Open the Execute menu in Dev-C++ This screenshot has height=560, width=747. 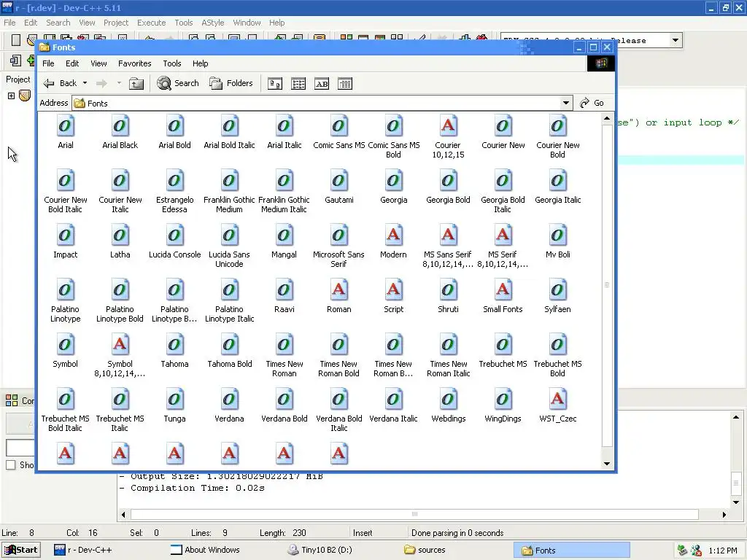pyautogui.click(x=152, y=23)
